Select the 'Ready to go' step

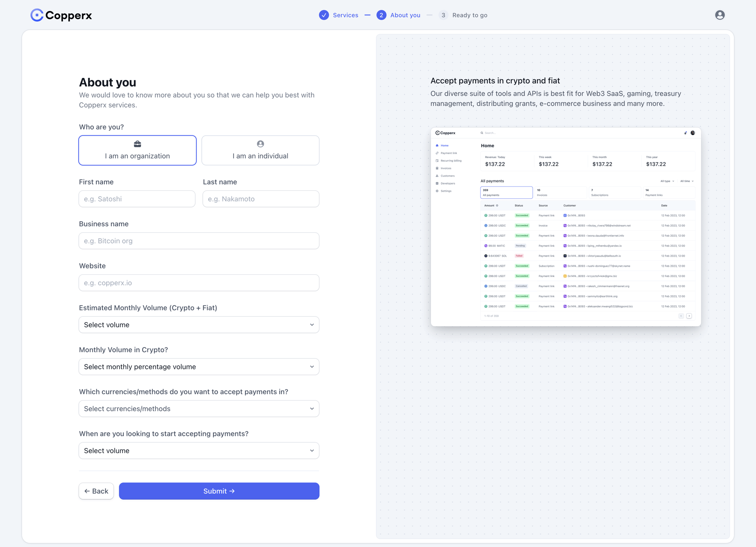(x=470, y=15)
